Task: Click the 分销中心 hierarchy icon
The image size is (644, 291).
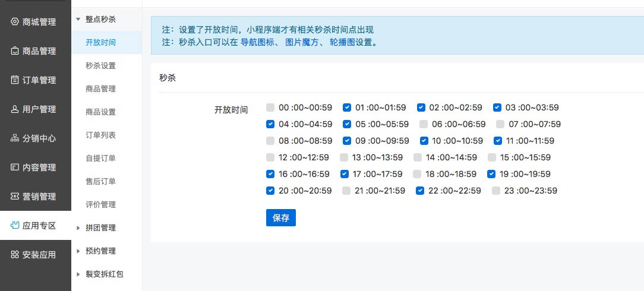Action: [x=15, y=138]
